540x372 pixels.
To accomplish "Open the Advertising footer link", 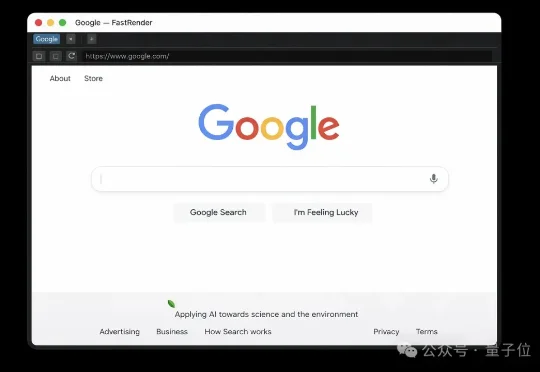I will pyautogui.click(x=120, y=332).
